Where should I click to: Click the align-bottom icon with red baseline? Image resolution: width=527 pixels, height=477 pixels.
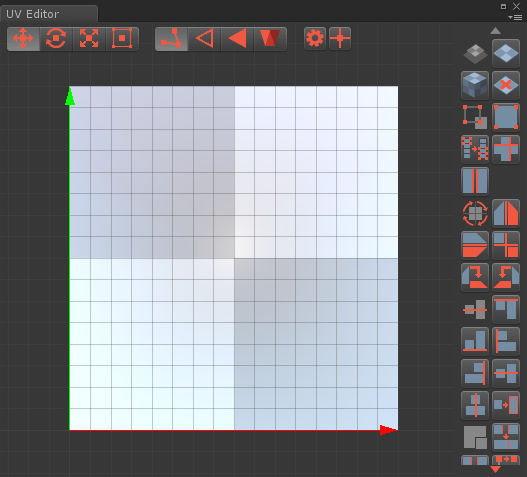[x=475, y=341]
